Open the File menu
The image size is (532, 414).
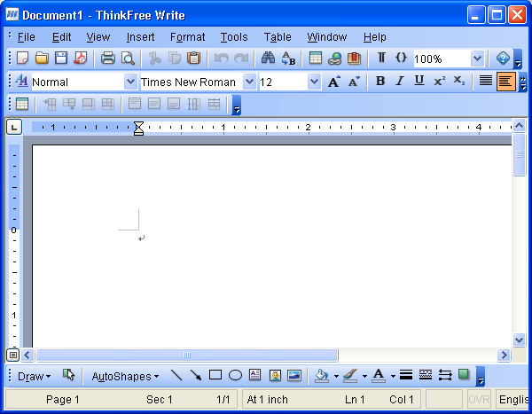point(26,37)
